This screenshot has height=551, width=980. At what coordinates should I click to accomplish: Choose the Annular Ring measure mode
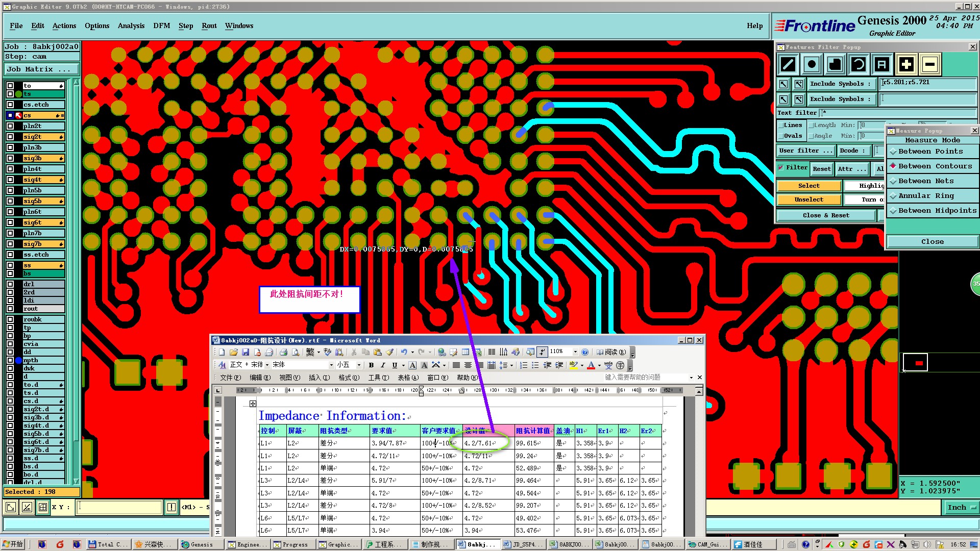(x=925, y=196)
